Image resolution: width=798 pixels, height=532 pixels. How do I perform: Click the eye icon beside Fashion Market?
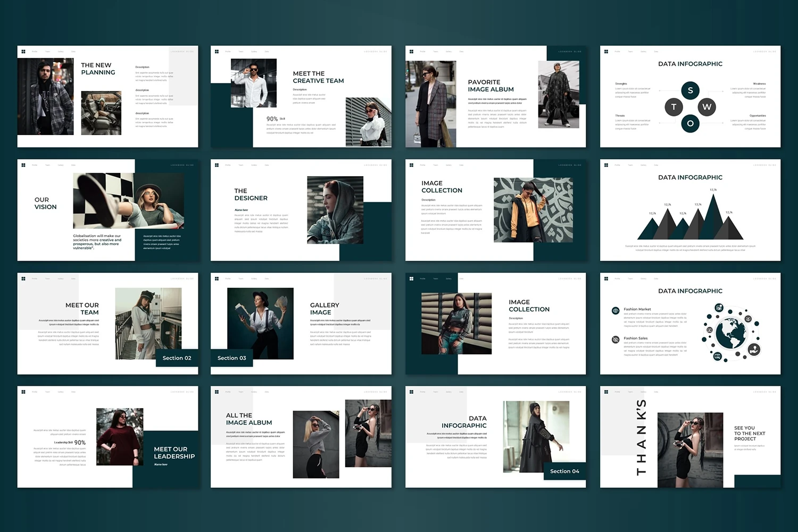click(x=616, y=310)
